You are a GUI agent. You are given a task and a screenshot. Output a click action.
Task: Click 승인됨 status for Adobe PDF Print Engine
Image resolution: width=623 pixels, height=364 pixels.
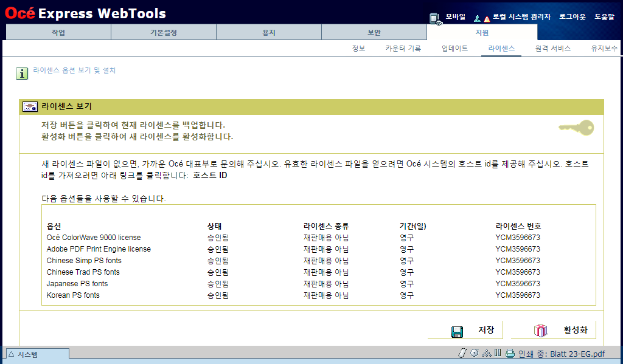pyautogui.click(x=218, y=249)
